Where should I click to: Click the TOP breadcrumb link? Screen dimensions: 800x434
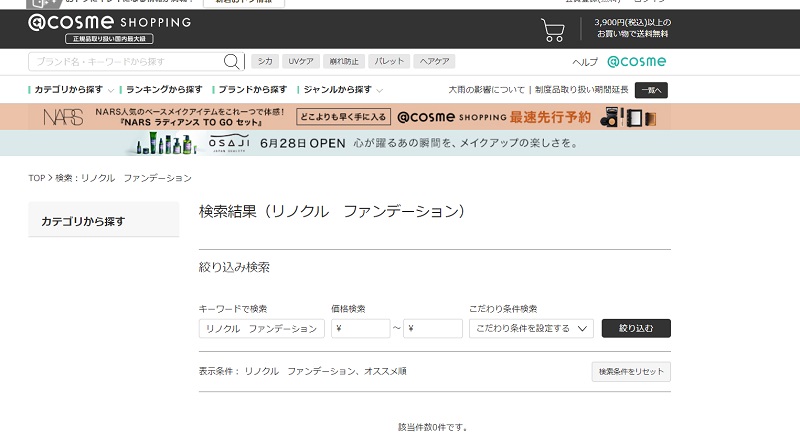tap(36, 178)
